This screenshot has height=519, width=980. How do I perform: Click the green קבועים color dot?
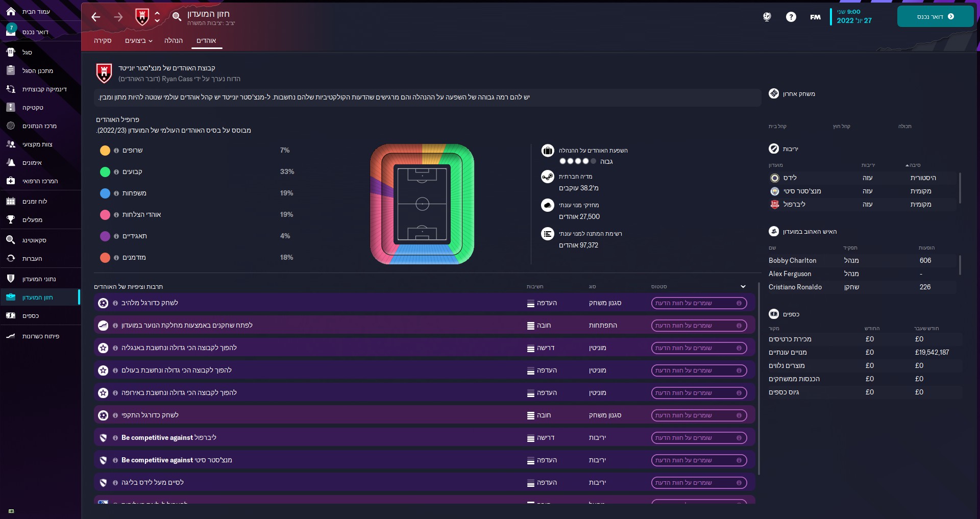tap(105, 172)
